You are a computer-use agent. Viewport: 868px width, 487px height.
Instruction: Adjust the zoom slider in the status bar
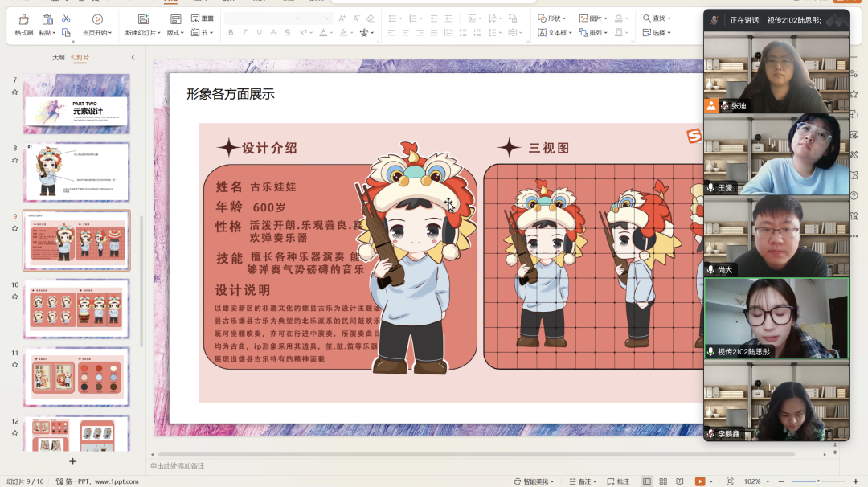point(818,481)
